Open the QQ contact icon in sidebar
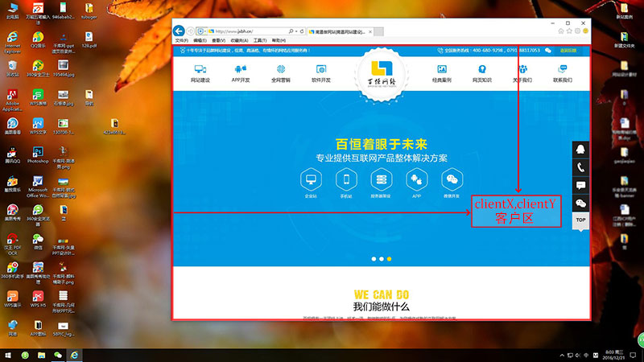644x362 pixels. [580, 150]
